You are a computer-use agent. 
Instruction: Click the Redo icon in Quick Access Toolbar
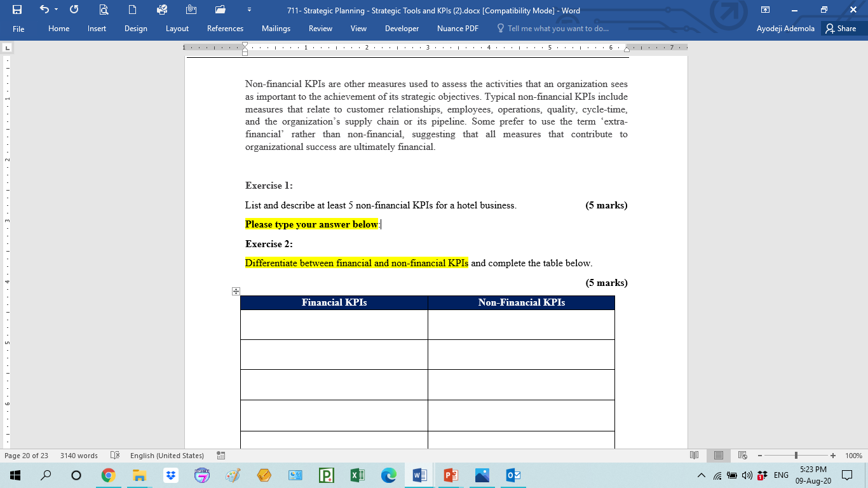[74, 10]
